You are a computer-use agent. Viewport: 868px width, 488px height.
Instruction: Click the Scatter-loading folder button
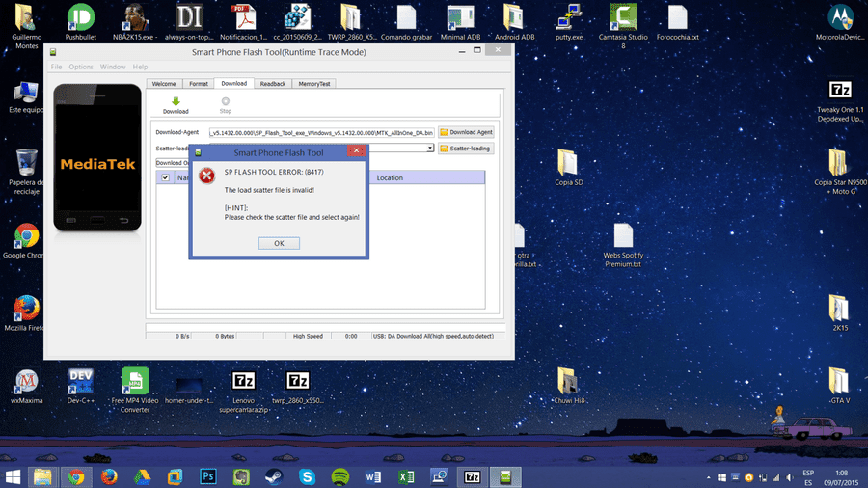pyautogui.click(x=466, y=149)
